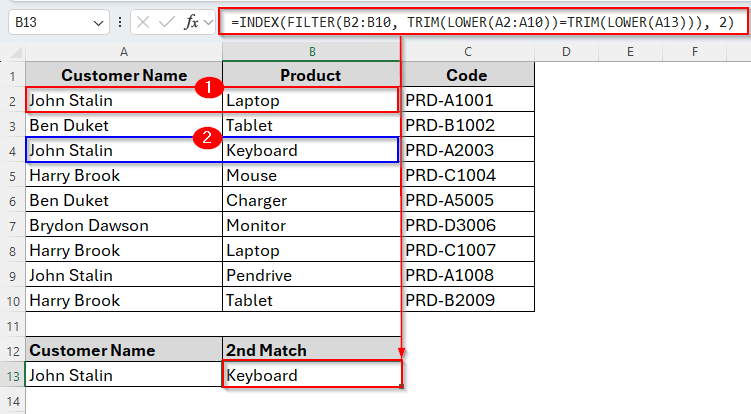
Task: Select column A header
Action: click(124, 51)
